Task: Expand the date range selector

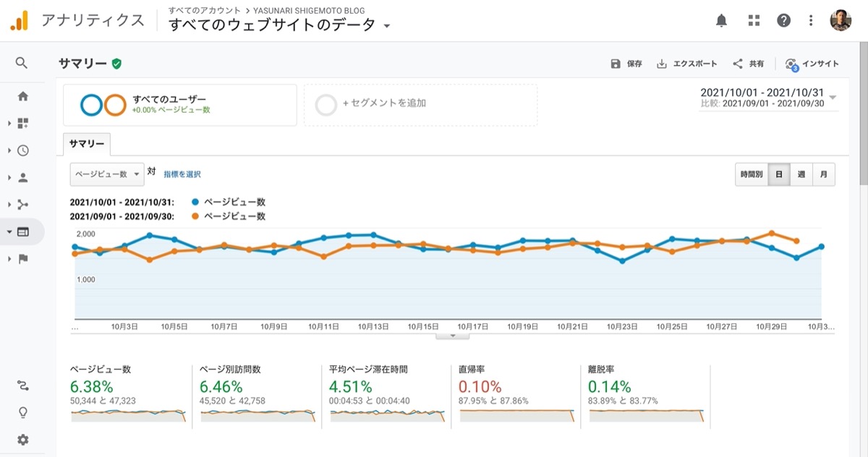Action: coord(768,98)
